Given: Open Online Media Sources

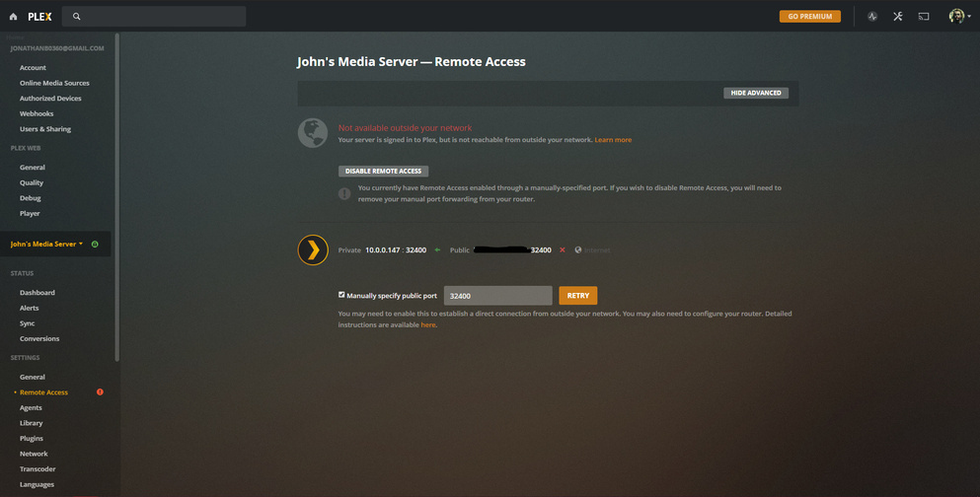Looking at the screenshot, I should click(54, 83).
